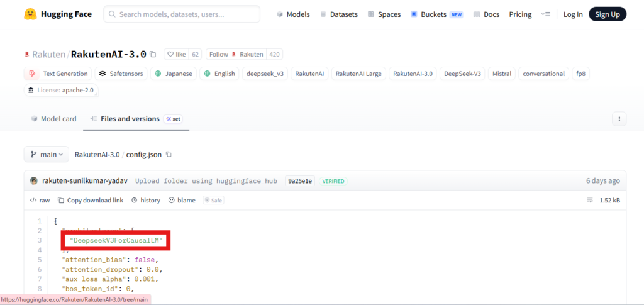The image size is (644, 305).
Task: Open file history
Action: coord(146,201)
